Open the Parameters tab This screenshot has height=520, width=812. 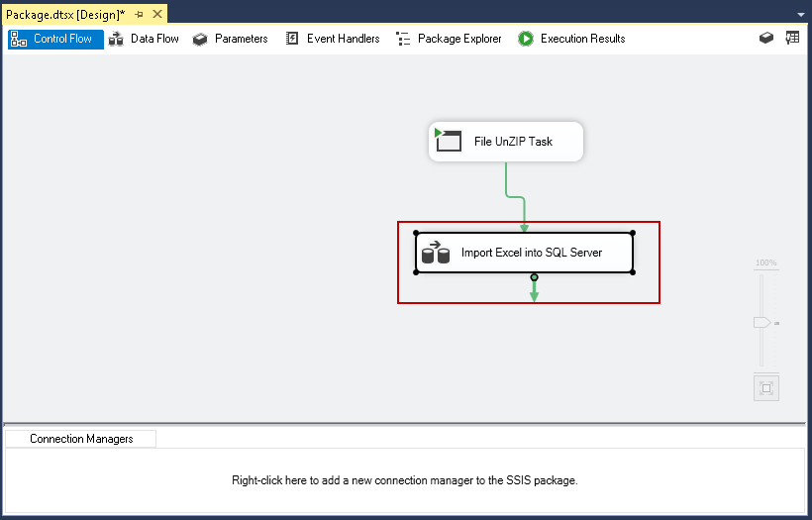pos(230,39)
